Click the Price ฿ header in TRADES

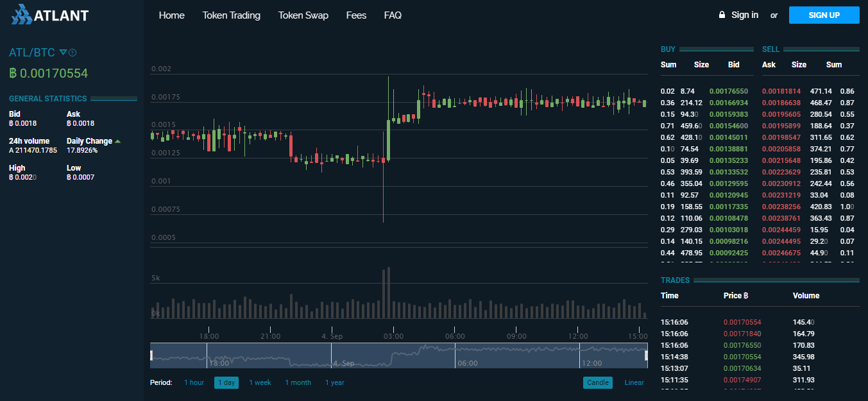click(736, 296)
